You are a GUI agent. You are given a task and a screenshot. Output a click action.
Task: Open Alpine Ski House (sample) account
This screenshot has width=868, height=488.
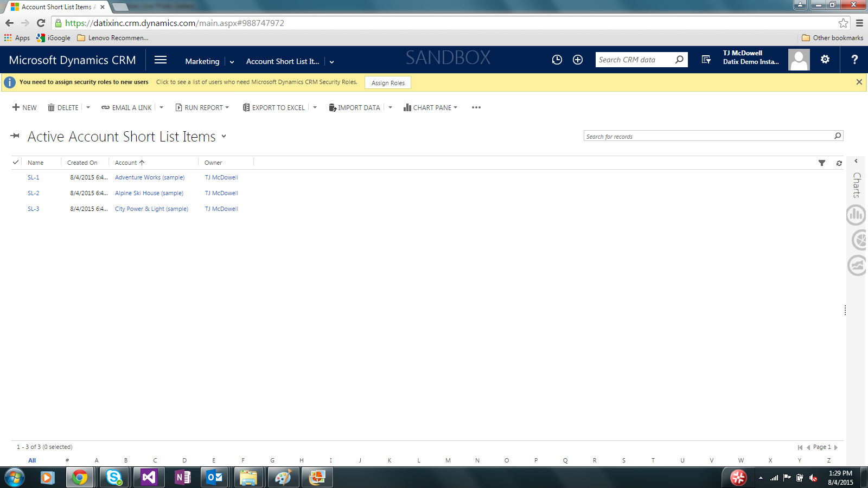point(149,193)
